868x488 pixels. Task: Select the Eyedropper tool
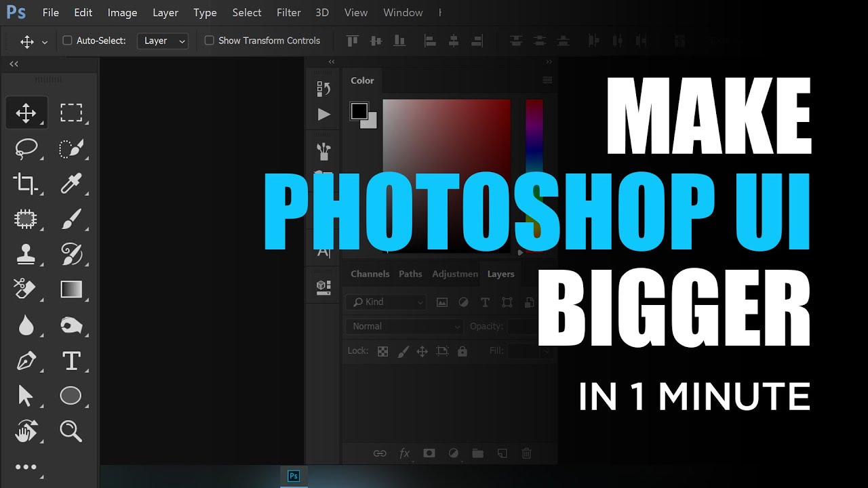point(71,184)
